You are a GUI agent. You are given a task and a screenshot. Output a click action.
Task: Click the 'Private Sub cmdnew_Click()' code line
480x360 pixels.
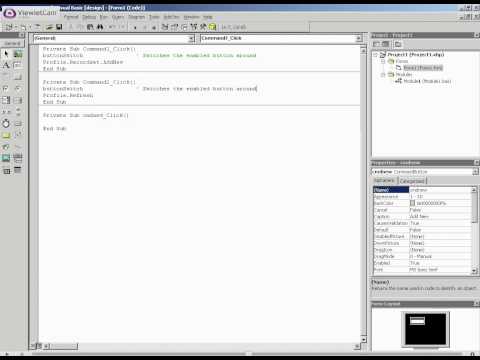point(86,115)
